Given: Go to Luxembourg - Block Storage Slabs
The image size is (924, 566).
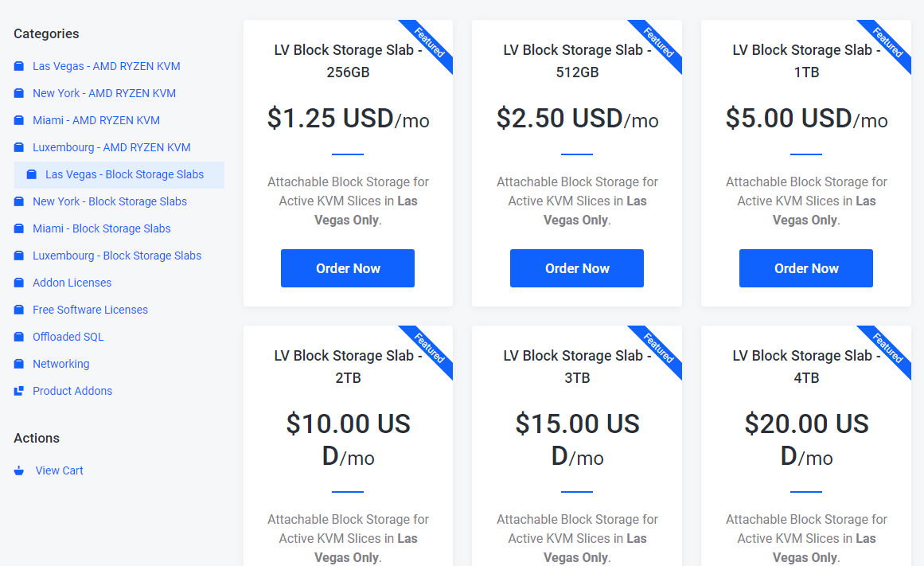Looking at the screenshot, I should click(x=117, y=256).
